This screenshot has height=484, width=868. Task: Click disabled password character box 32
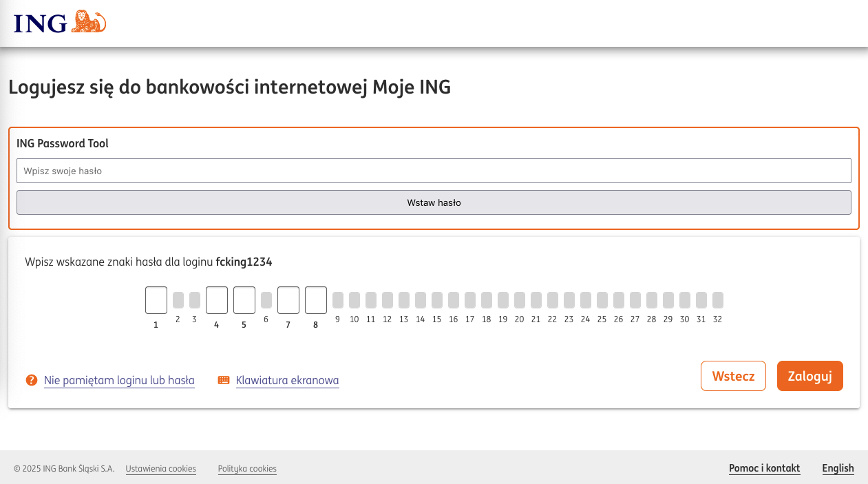[718, 300]
